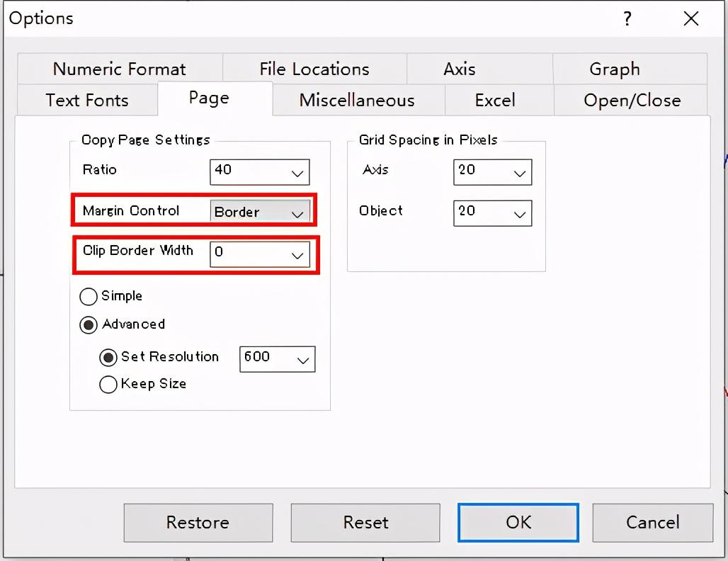Switch to the Miscellaneous tab

[357, 100]
